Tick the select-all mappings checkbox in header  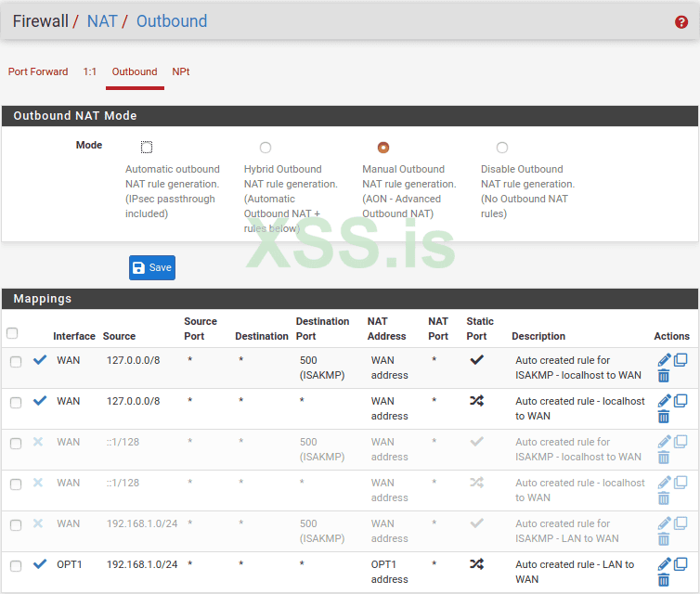tap(12, 333)
